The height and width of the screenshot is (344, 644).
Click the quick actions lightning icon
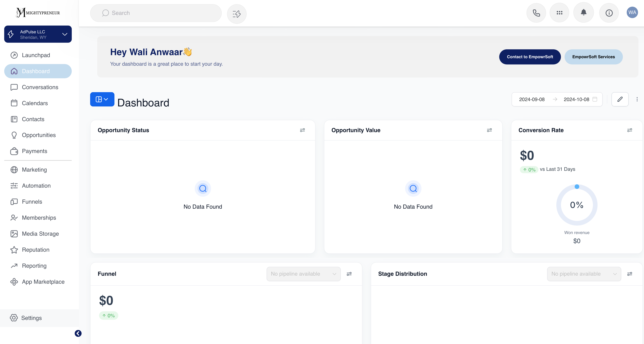pyautogui.click(x=236, y=14)
